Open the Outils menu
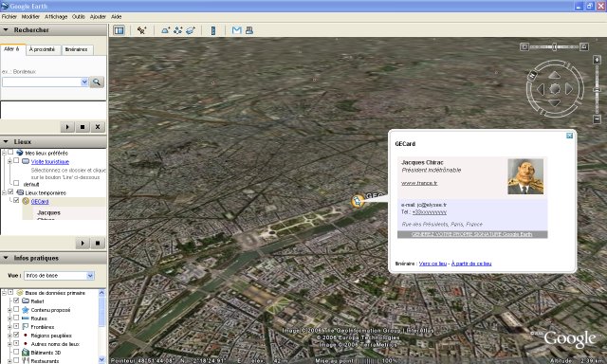Screen dimensions: 607x364 point(79,17)
